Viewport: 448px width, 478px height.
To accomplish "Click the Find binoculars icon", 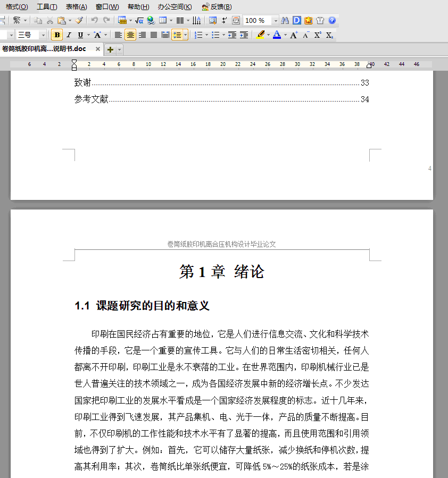I will (x=285, y=20).
